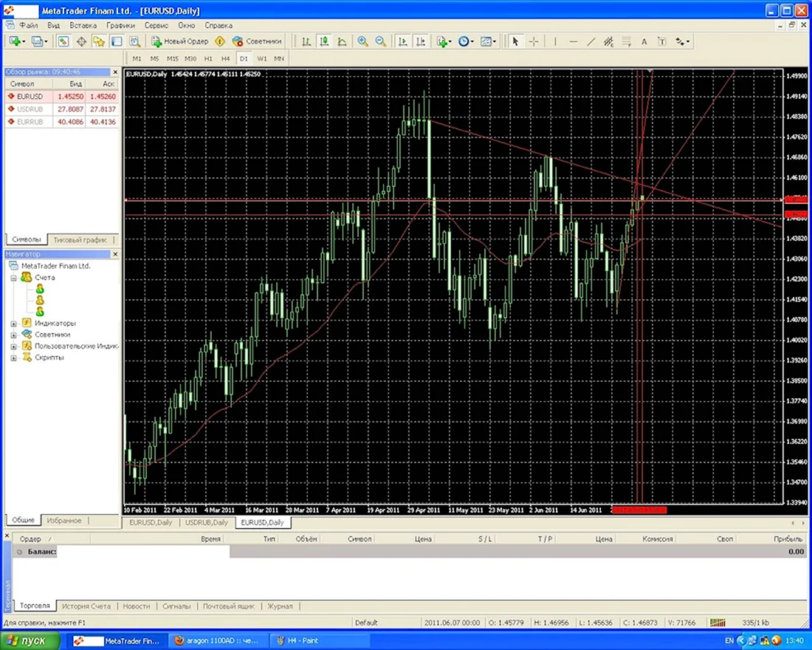Open the Сервис menu
Viewport: 812px width, 650px height.
[x=156, y=25]
